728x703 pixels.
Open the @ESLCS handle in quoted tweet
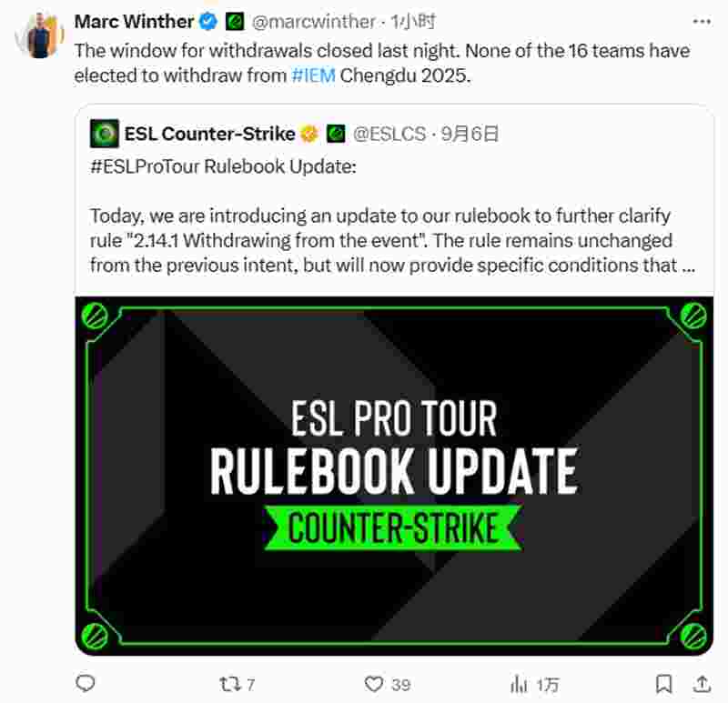(x=389, y=134)
